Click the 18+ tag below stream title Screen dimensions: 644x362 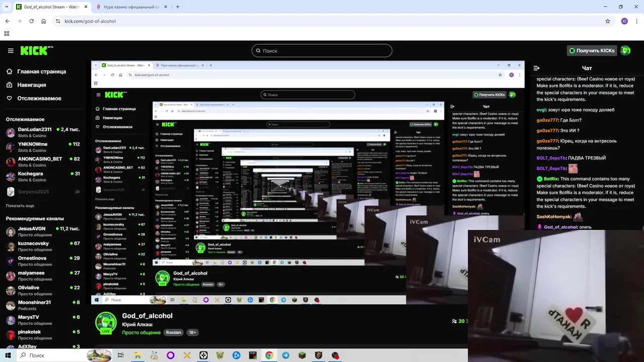pos(192,332)
